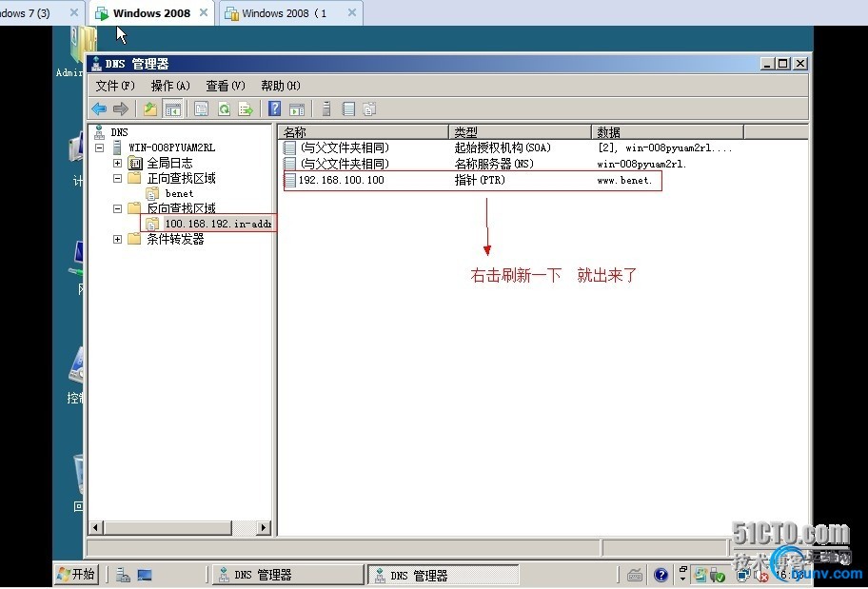Toggle show/hide action pane icon
Screen dimensions: 868x589
[x=297, y=108]
